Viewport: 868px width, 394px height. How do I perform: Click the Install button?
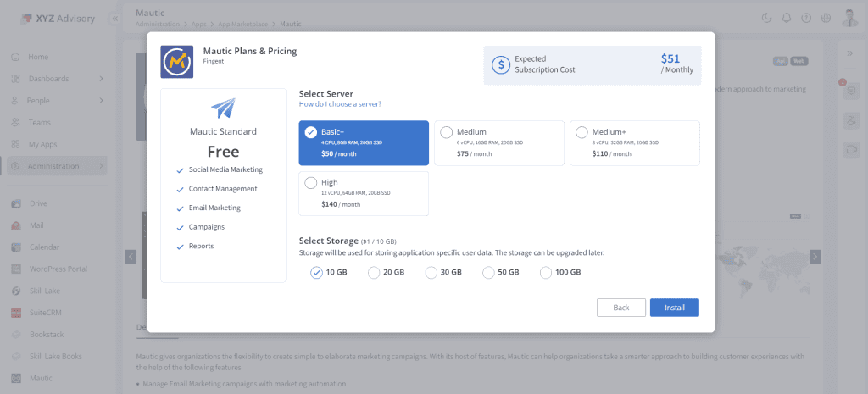(x=674, y=308)
